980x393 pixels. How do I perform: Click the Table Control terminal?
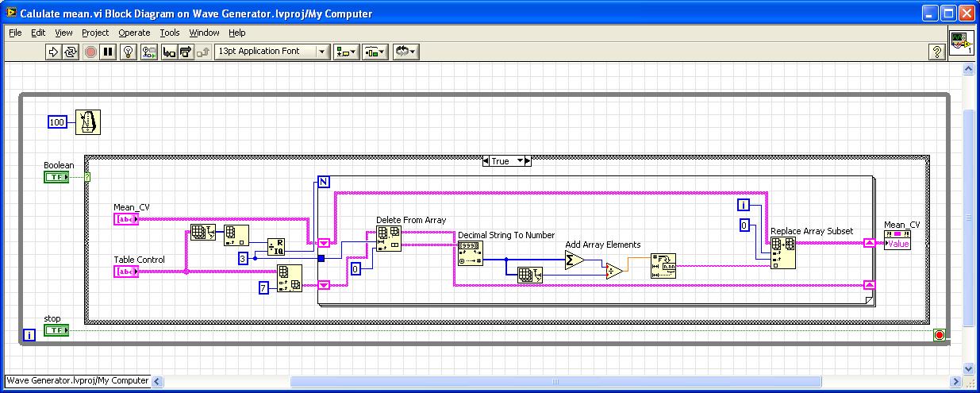pos(126,272)
